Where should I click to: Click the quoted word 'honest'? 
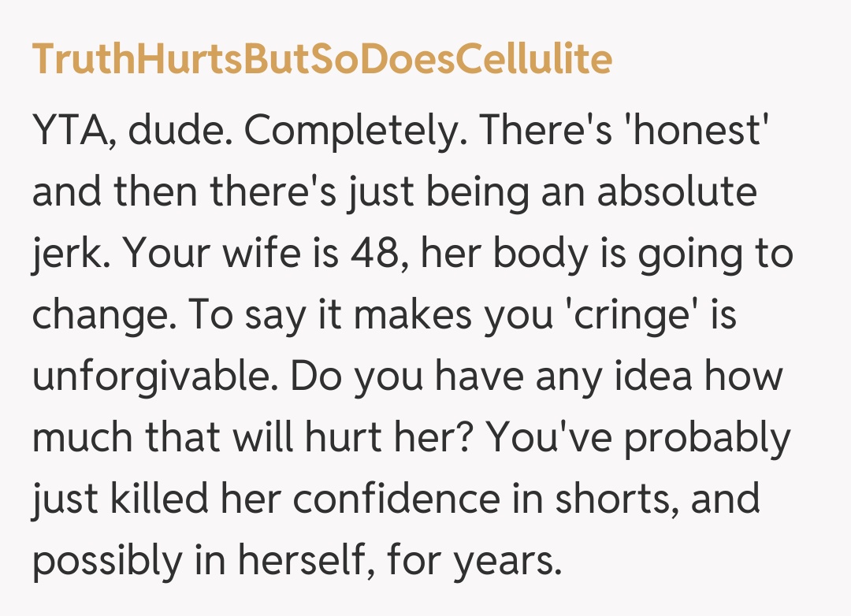click(x=697, y=132)
